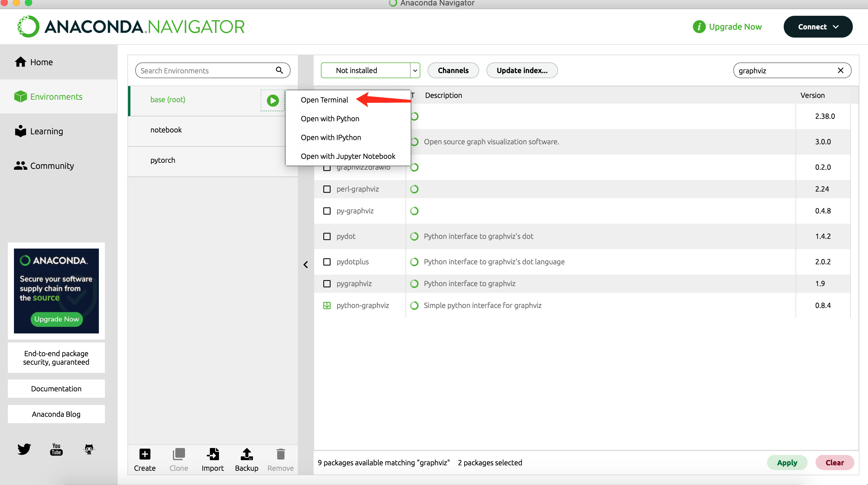
Task: Expand the Not installed filter dropdown
Action: 415,70
